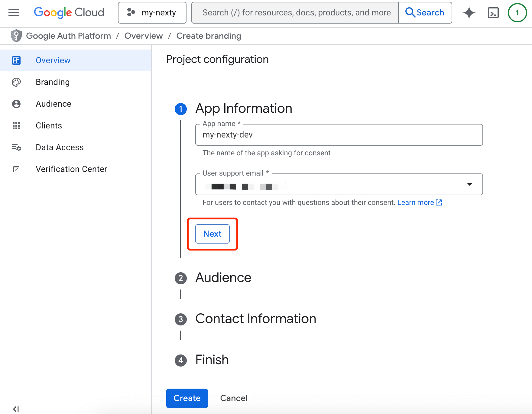Expand the Contact Information step

click(x=256, y=319)
